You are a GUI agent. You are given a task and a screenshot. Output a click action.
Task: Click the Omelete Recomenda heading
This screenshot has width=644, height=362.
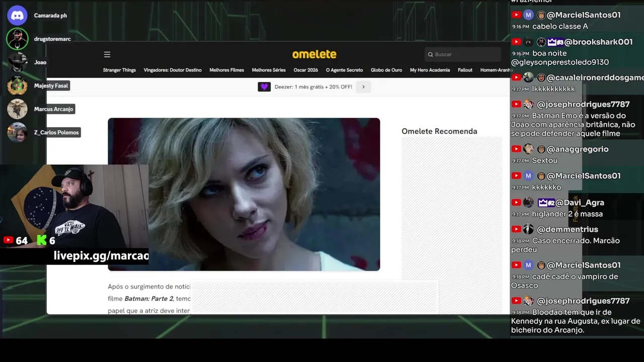pos(439,131)
